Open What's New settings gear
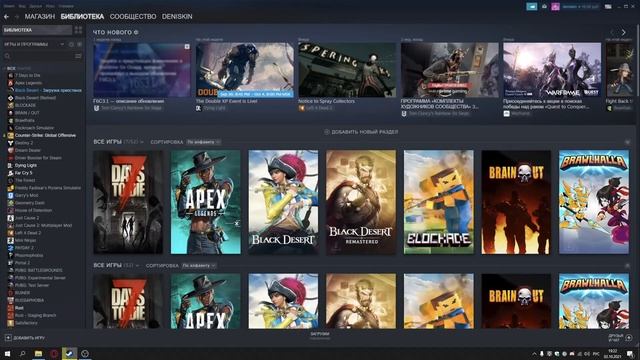640x360 pixels. click(x=136, y=32)
